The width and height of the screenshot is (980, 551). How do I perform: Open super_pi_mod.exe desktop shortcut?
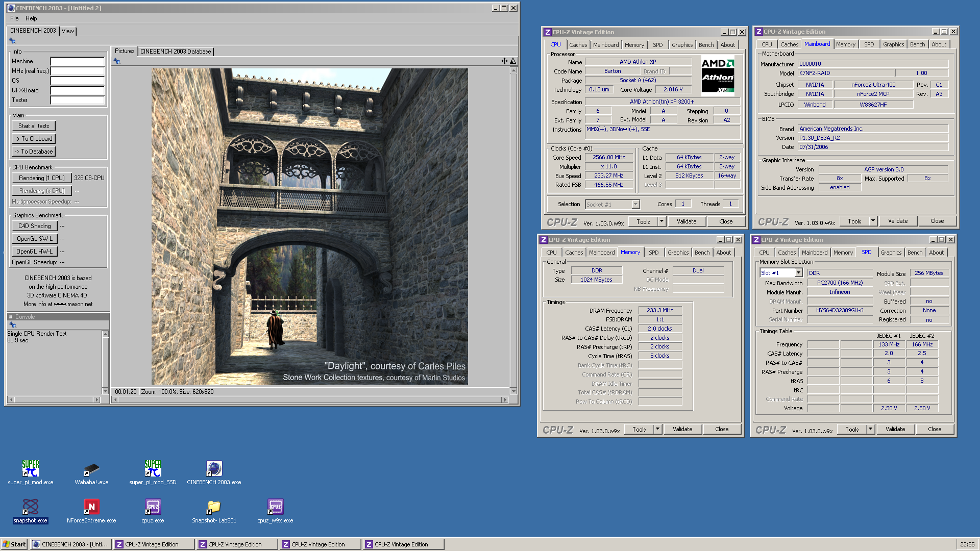click(31, 472)
